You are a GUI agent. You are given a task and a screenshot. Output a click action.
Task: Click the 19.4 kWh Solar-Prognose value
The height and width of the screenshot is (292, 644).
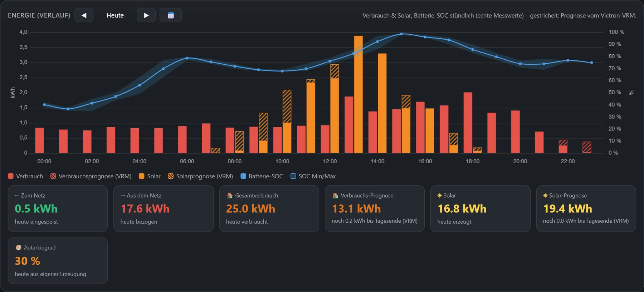(x=567, y=209)
